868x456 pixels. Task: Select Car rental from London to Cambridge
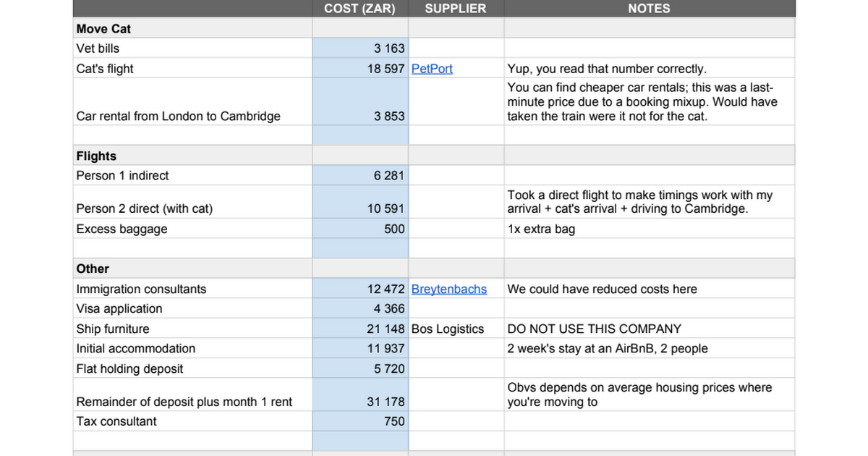pyautogui.click(x=178, y=116)
